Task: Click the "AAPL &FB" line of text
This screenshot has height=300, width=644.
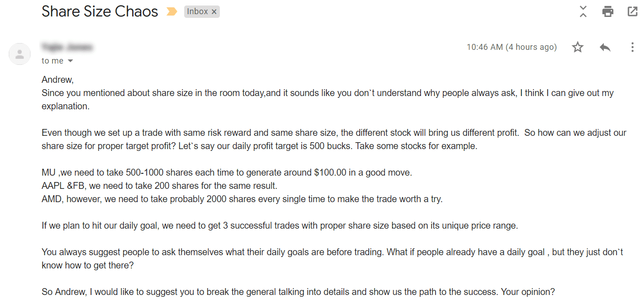Action: click(x=160, y=186)
